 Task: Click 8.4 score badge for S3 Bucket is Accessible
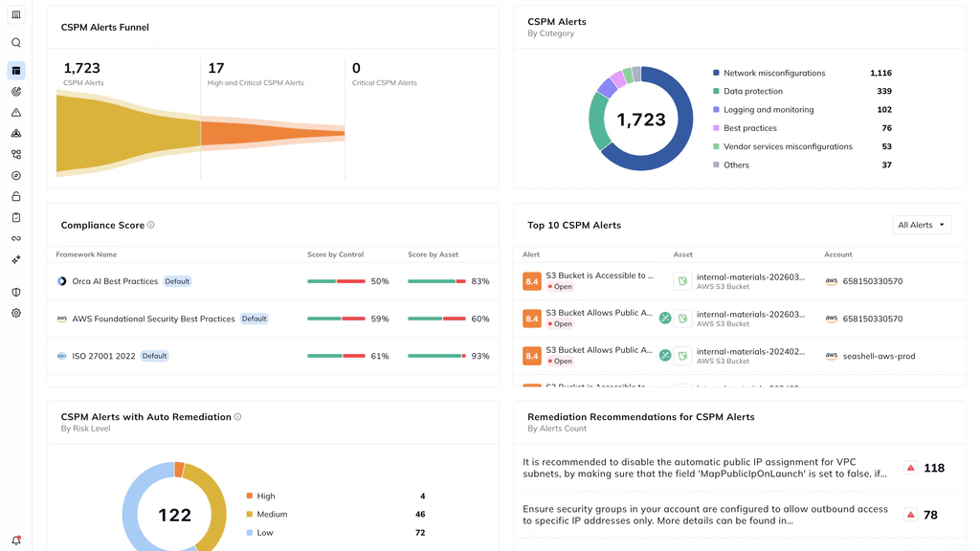coord(532,281)
